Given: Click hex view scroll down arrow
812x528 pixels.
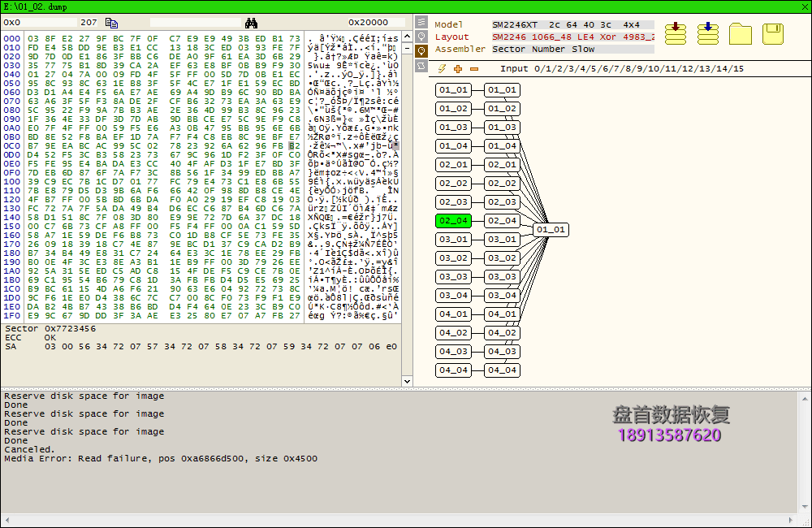Looking at the screenshot, I should tap(407, 381).
